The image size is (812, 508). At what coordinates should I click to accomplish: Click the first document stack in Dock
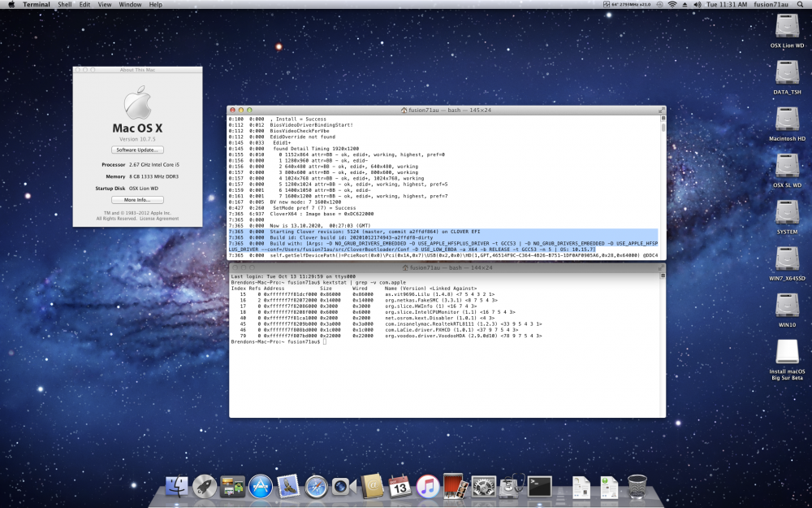581,487
